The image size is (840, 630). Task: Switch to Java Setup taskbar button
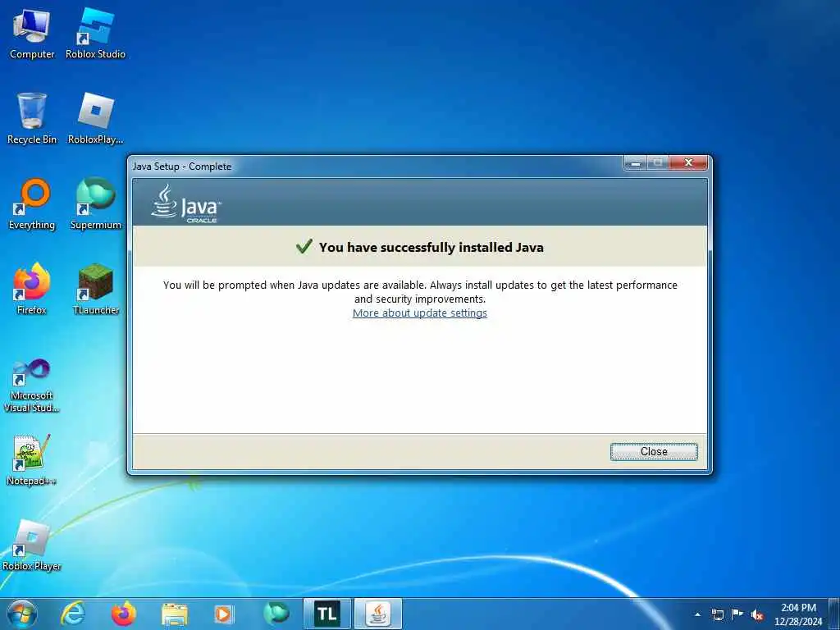[x=378, y=614]
